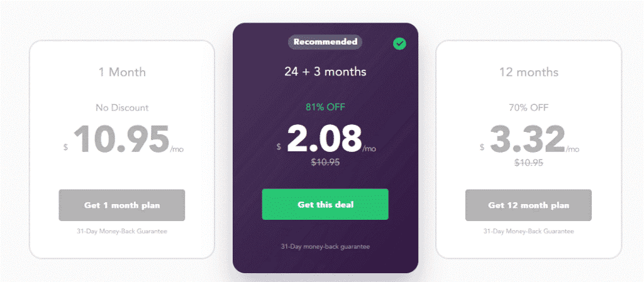Click the No Discount label
This screenshot has height=282, width=644.
(122, 108)
